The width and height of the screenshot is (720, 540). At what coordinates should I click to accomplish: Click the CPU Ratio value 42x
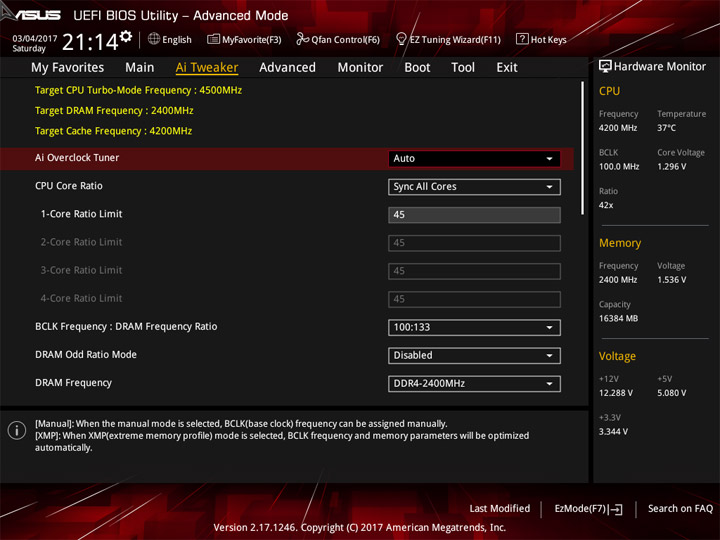coord(606,205)
